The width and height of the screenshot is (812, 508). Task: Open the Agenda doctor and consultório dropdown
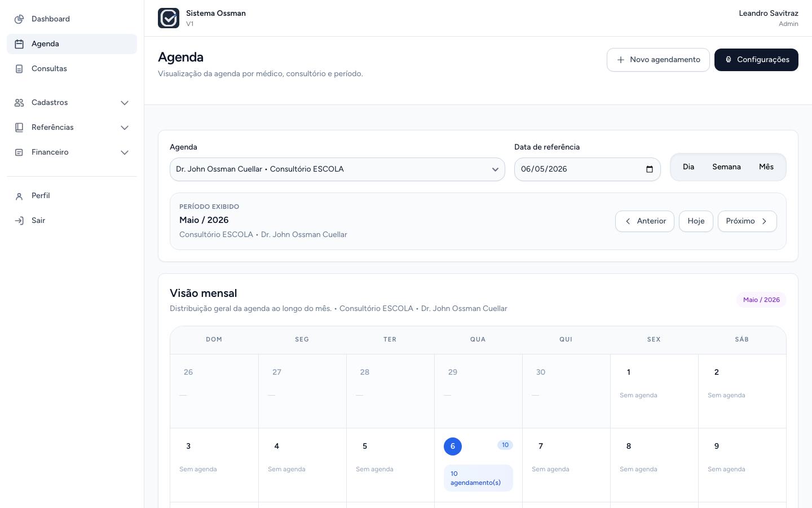[x=337, y=169]
